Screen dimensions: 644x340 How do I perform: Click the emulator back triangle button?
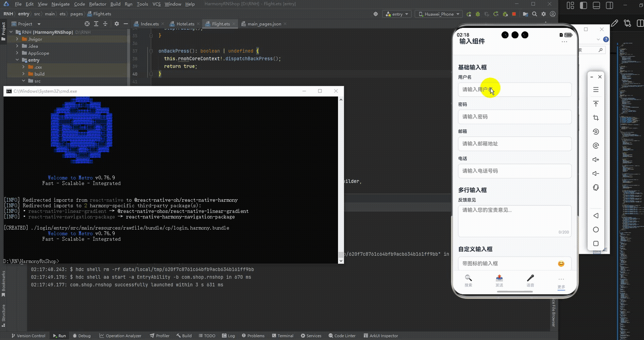coord(596,216)
